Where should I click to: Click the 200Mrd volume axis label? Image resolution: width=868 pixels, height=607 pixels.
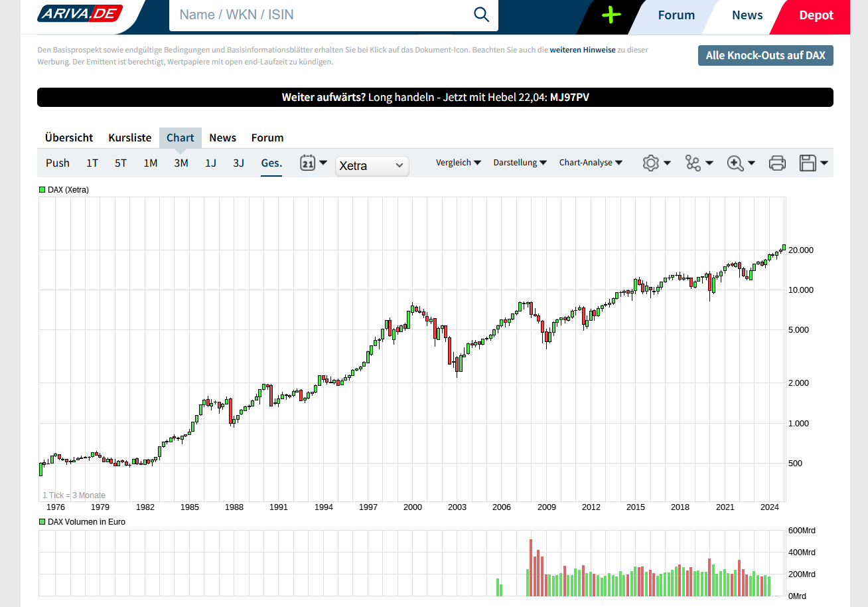(802, 574)
